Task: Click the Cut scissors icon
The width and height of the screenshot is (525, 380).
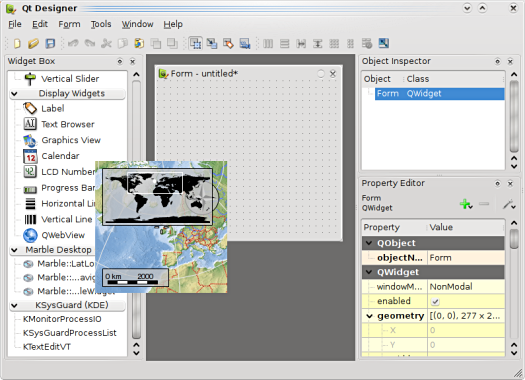Action: (106, 44)
